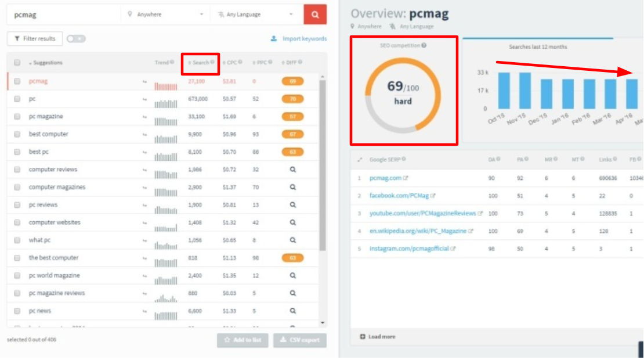Screen dimensions: 644x360
Task: Sort by the Search volume column header
Action: pos(201,63)
